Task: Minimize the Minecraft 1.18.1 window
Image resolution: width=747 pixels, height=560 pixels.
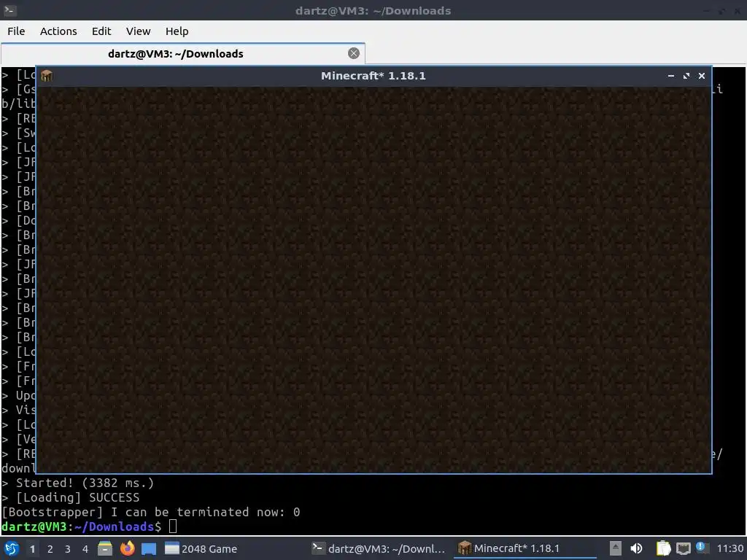Action: (x=671, y=76)
